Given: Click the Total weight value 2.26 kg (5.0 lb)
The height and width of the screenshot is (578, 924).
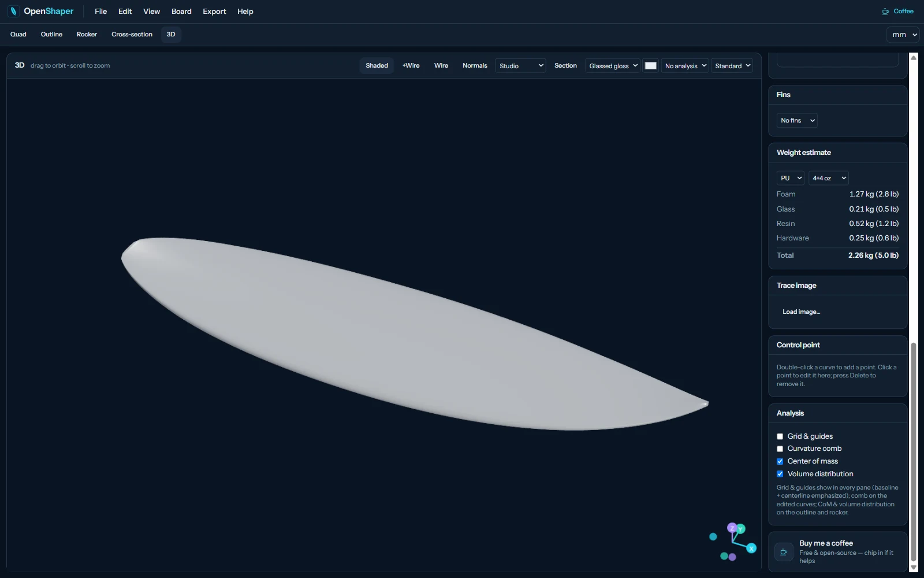Looking at the screenshot, I should pos(873,255).
